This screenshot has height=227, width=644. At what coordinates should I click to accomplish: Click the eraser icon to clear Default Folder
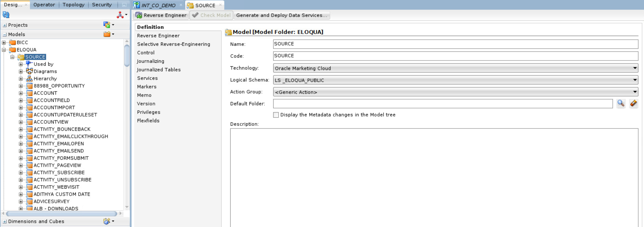pos(633,103)
